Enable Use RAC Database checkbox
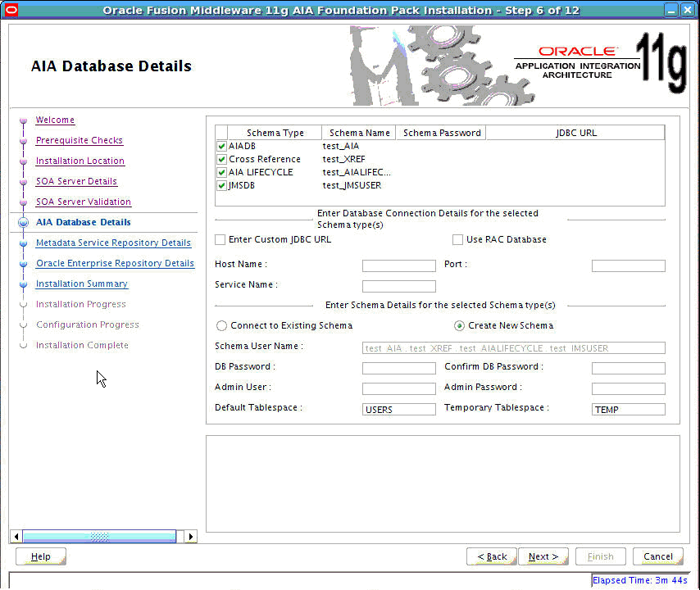This screenshot has width=700, height=590. 457,239
